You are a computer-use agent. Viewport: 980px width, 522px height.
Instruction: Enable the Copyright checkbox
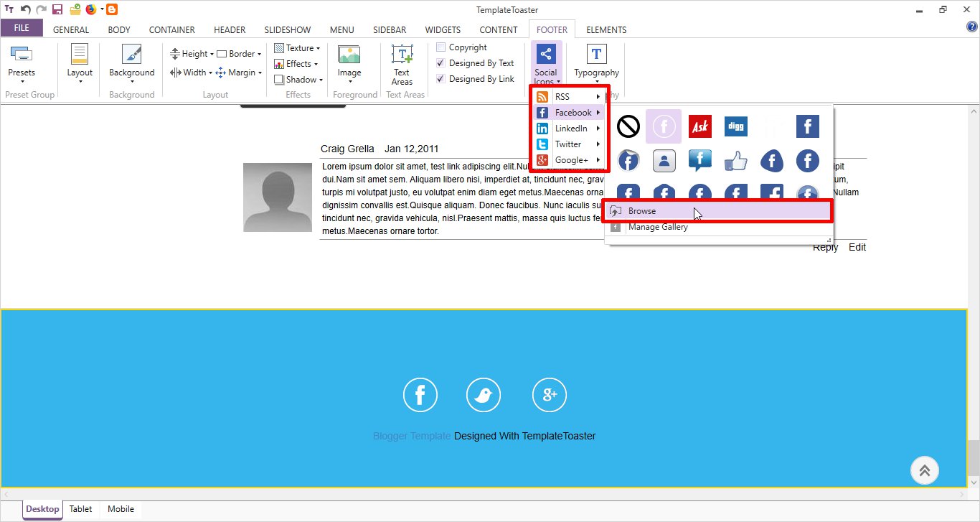(x=441, y=47)
